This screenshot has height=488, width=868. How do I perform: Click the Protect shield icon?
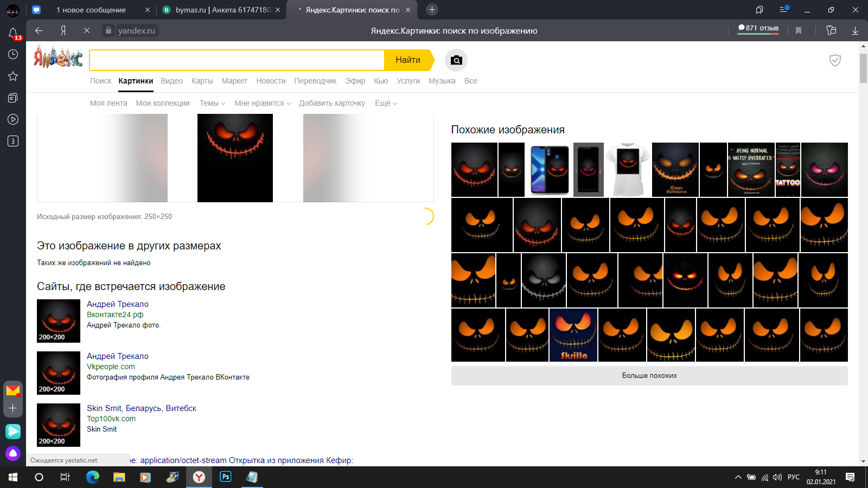pyautogui.click(x=835, y=60)
